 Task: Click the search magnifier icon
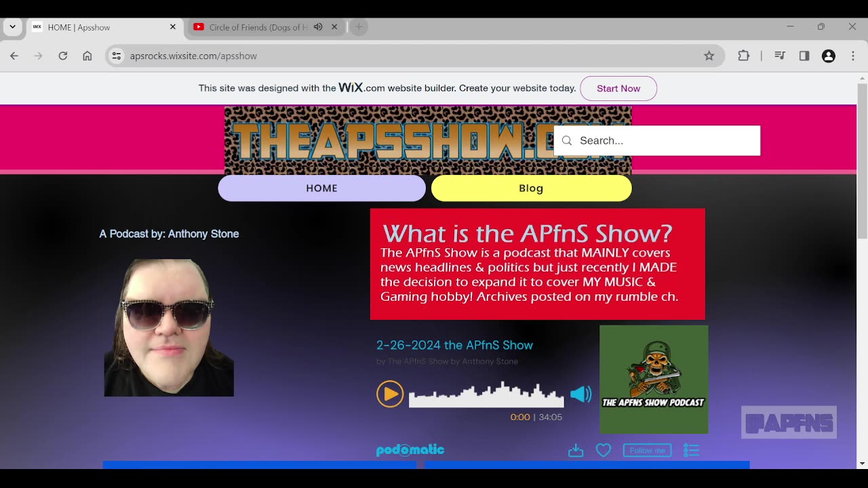click(567, 140)
